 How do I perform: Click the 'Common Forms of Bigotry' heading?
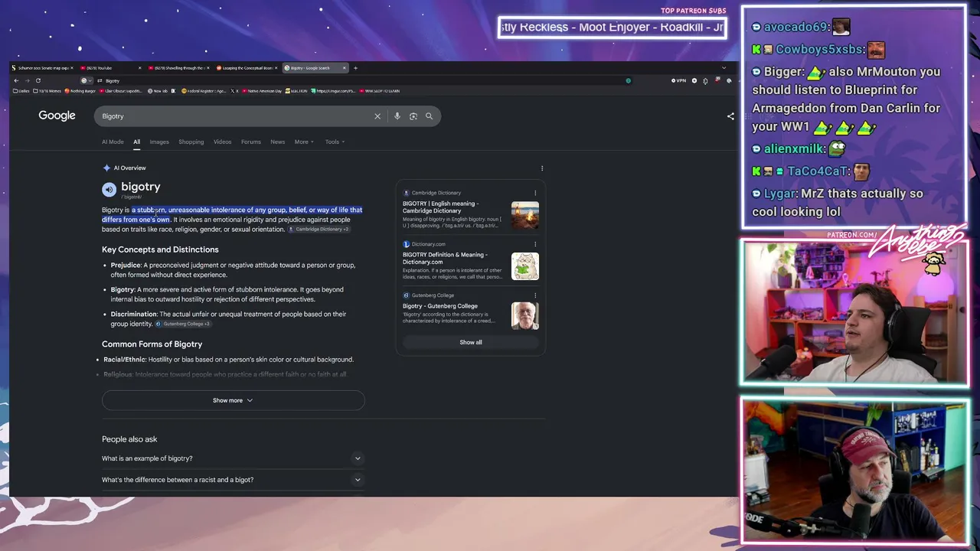[x=152, y=344]
